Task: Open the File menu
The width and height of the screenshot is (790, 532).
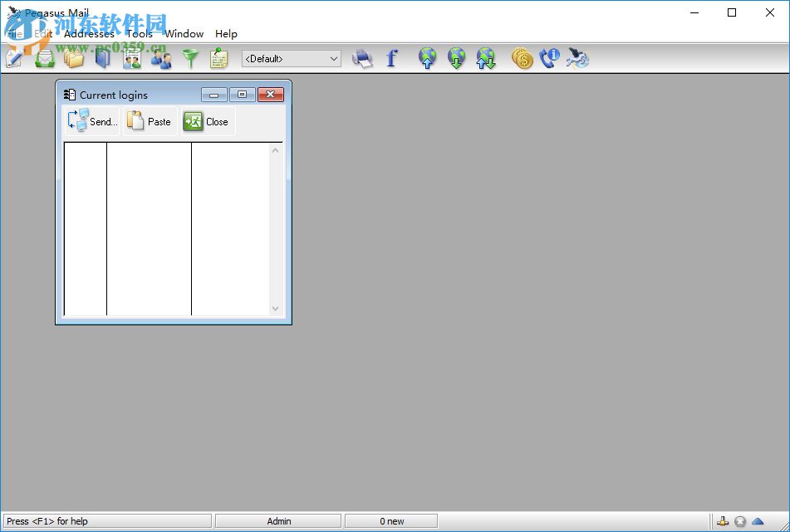Action: click(x=14, y=34)
